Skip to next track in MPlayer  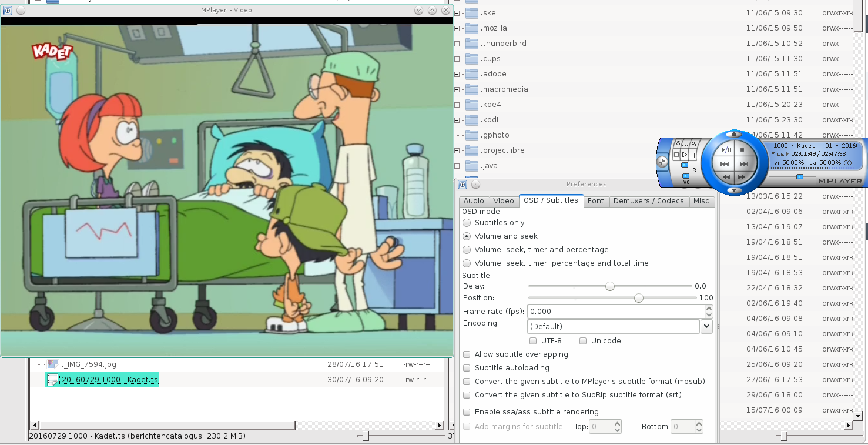point(744,164)
